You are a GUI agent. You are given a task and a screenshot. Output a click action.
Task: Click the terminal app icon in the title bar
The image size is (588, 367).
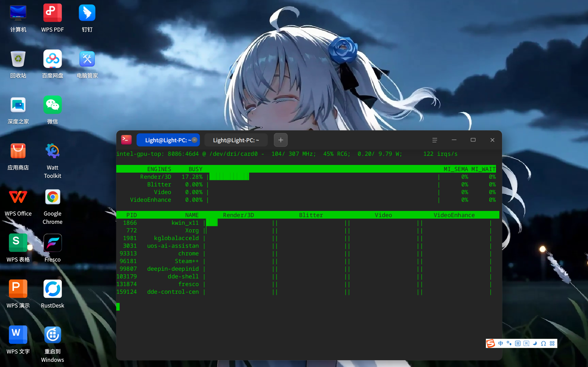pos(126,140)
